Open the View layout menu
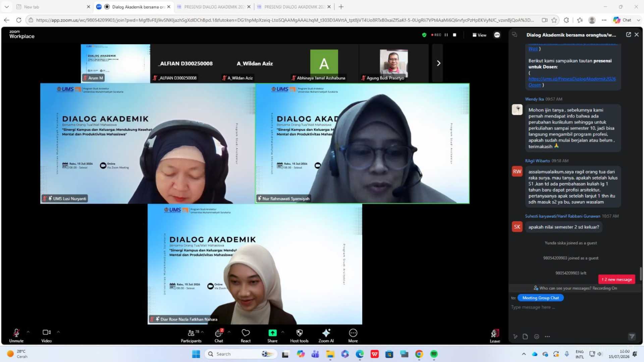 click(x=479, y=35)
